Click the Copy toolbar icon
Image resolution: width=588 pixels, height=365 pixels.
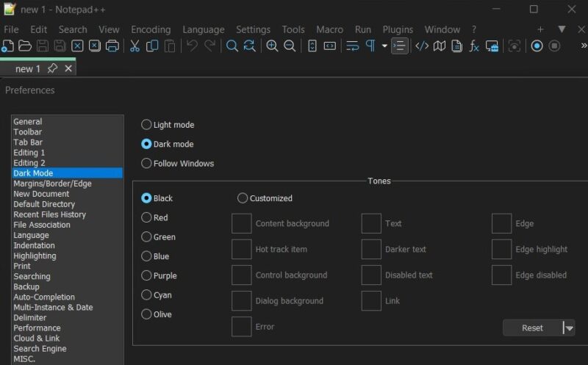[152, 46]
